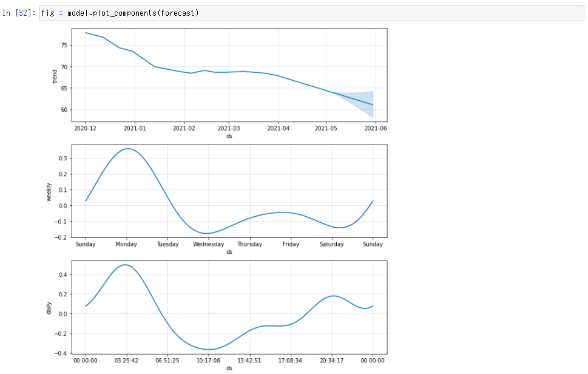Screen dimensions: 588x374
Task: Click the code input cell with plot_components
Action: (311, 13)
